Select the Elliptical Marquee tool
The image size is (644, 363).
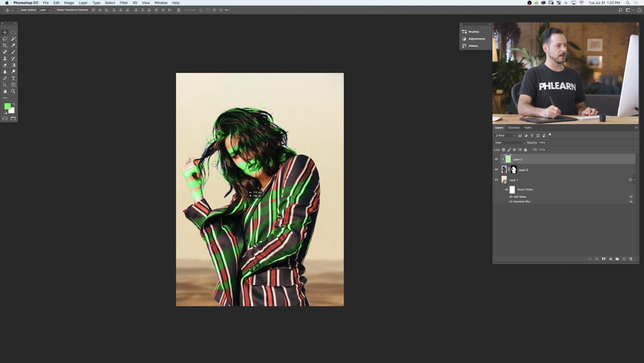click(13, 32)
